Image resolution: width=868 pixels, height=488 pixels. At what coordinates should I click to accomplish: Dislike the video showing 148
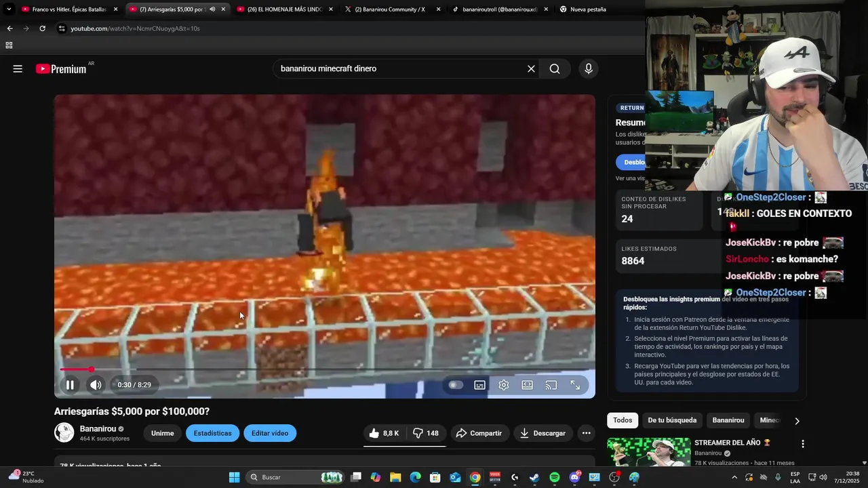pyautogui.click(x=426, y=433)
